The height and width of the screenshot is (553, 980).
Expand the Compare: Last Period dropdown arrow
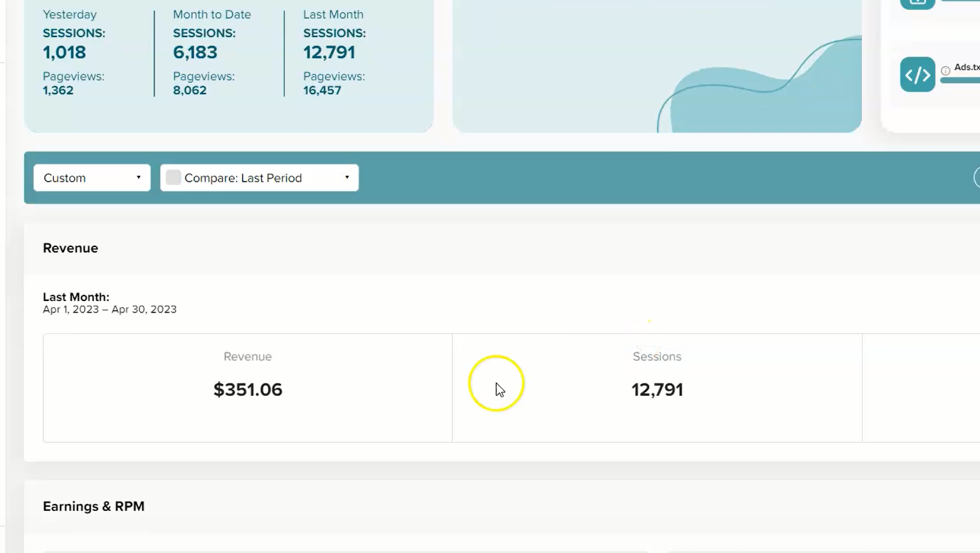pyautogui.click(x=347, y=178)
